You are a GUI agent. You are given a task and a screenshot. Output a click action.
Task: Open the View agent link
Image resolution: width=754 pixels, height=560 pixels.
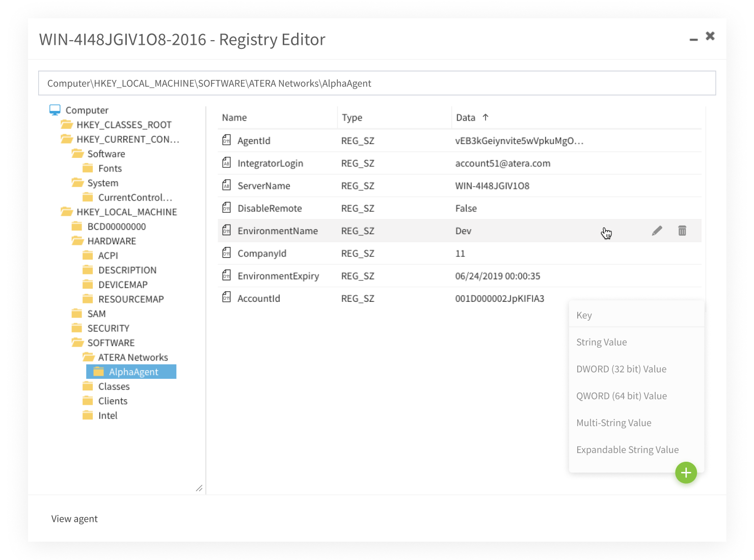pyautogui.click(x=74, y=519)
